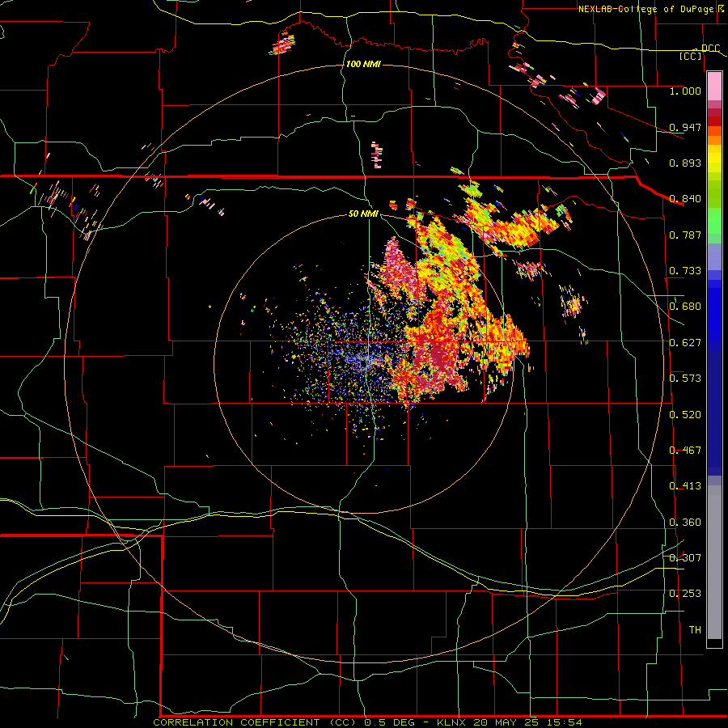Select the light pink top segment of the color bar
This screenshot has height=728, width=728.
click(714, 87)
